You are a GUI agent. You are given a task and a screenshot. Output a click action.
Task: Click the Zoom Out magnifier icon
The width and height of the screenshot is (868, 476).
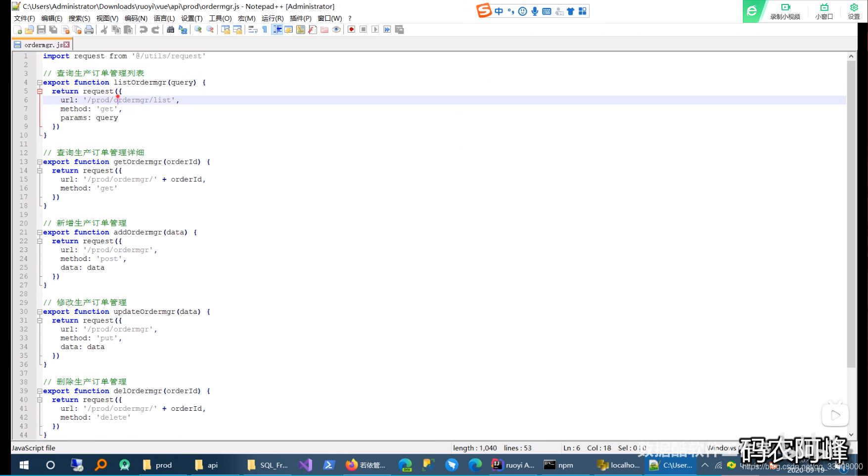pyautogui.click(x=210, y=30)
